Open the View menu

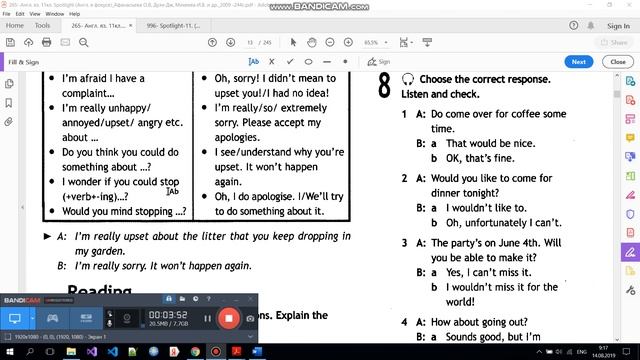[35, 13]
